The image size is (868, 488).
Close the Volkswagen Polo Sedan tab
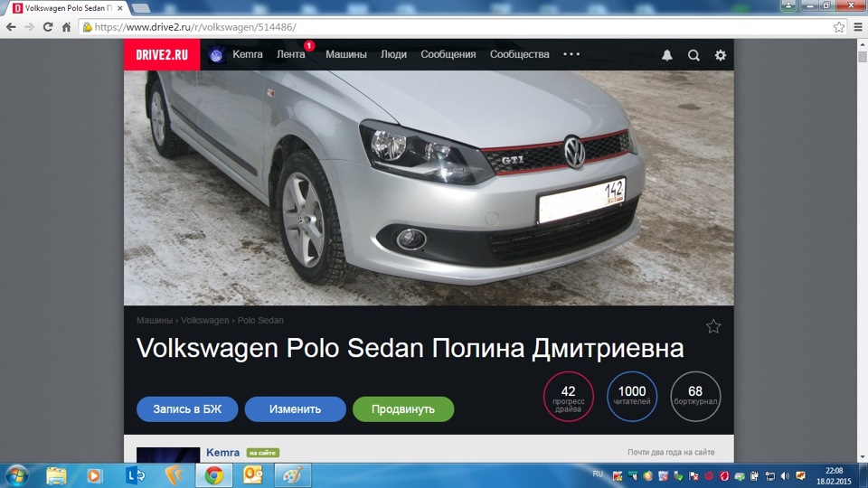pyautogui.click(x=120, y=8)
